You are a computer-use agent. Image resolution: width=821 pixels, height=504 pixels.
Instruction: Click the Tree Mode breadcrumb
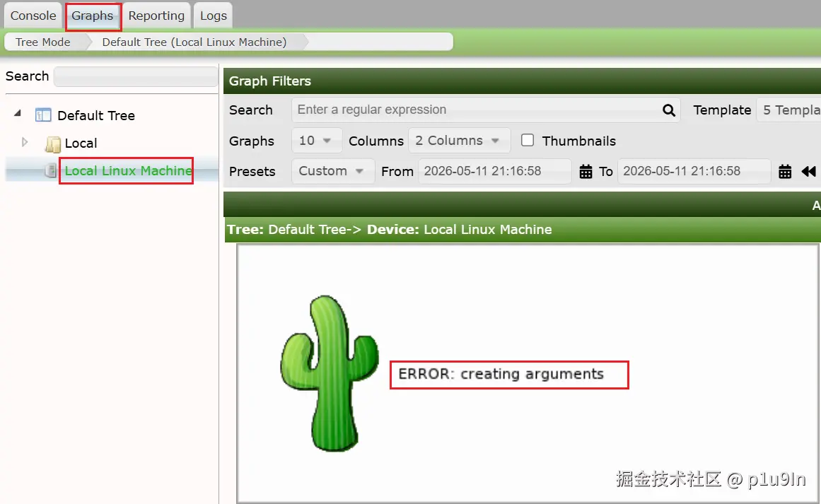[x=43, y=42]
